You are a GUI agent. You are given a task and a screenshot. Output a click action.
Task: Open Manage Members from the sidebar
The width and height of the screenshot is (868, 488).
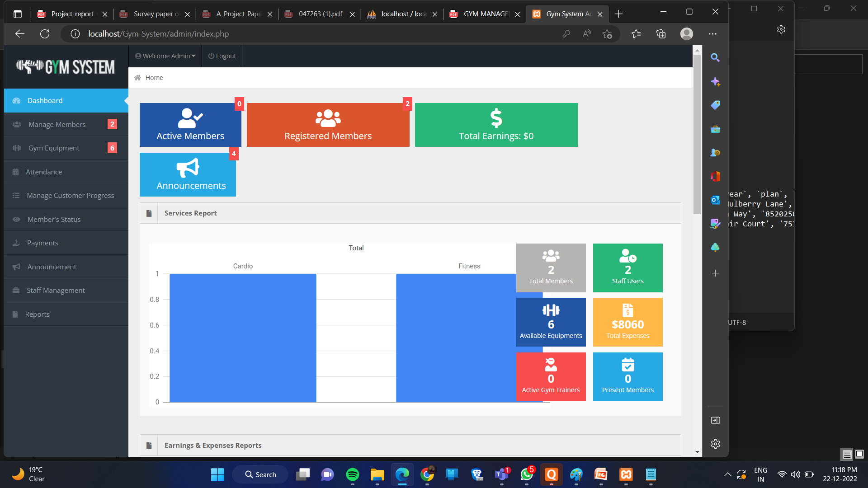point(57,124)
